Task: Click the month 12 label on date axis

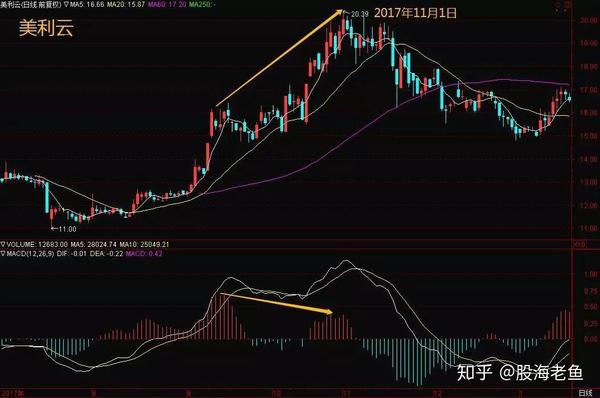Action: (437, 393)
